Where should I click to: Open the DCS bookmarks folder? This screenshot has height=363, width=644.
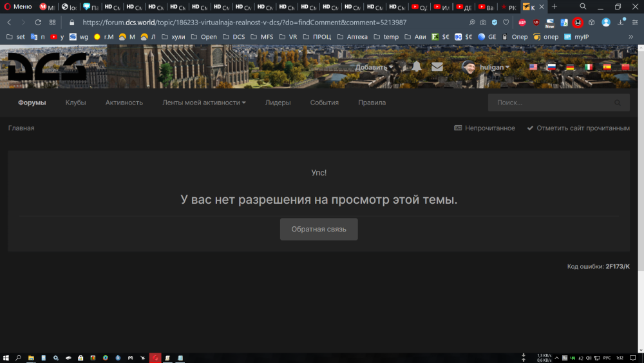point(234,37)
